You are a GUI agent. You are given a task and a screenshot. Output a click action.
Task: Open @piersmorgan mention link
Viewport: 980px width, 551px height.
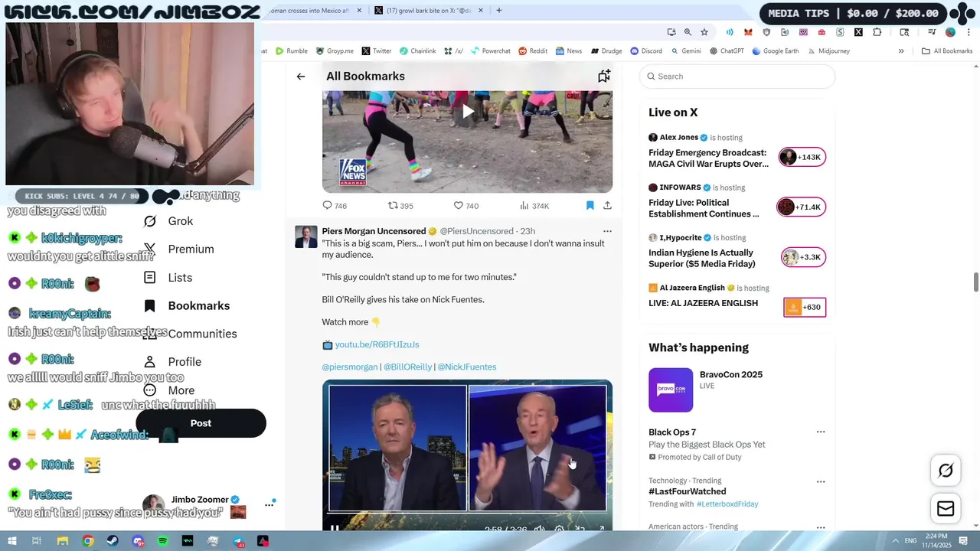coord(350,367)
